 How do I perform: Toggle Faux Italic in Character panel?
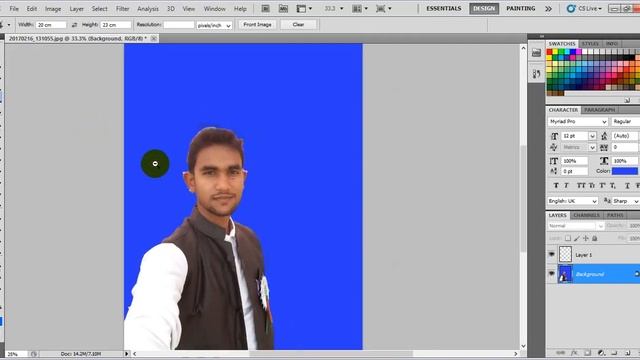[567, 186]
